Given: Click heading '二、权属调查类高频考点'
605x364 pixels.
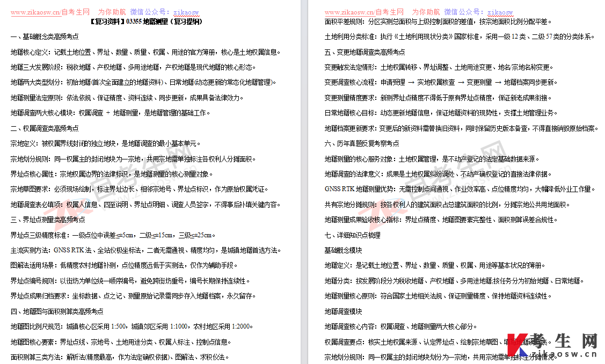Looking at the screenshot, I should click(x=45, y=128).
